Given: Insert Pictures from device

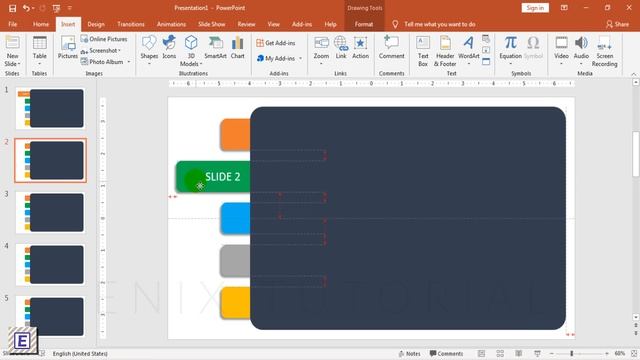Looking at the screenshot, I should [67, 47].
